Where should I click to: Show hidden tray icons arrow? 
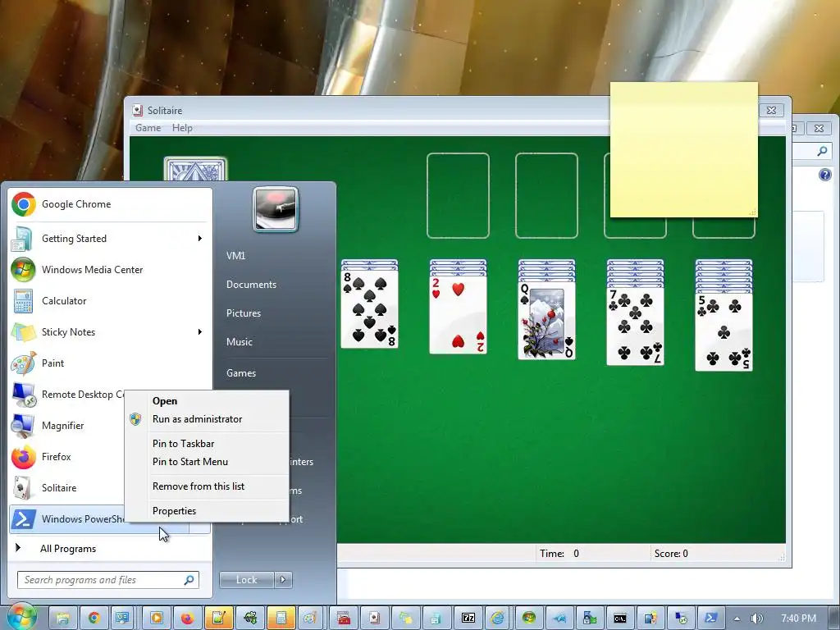tap(737, 619)
